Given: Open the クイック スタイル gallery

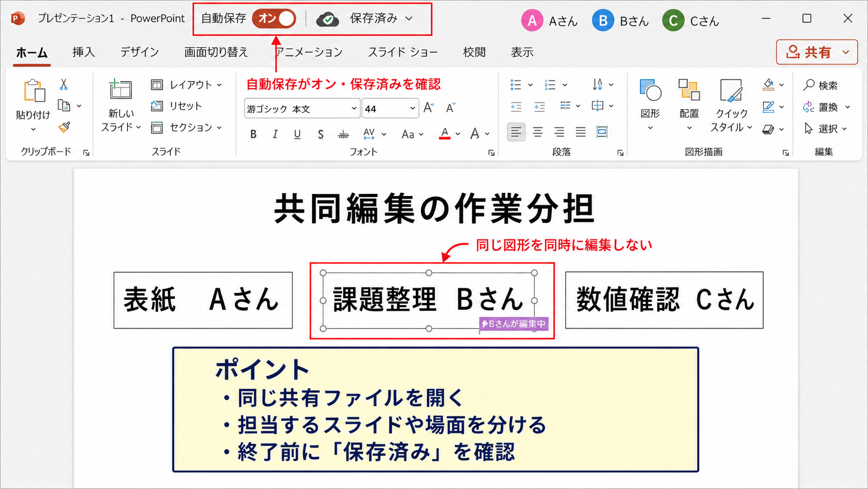Looking at the screenshot, I should click(731, 105).
